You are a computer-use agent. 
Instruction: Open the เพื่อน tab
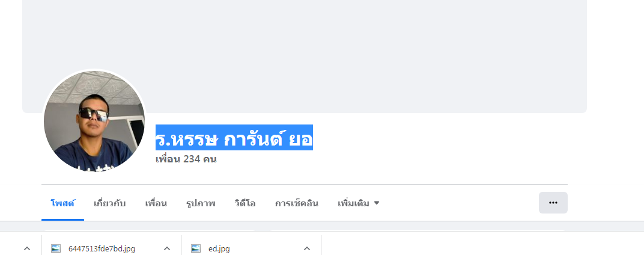pos(156,203)
